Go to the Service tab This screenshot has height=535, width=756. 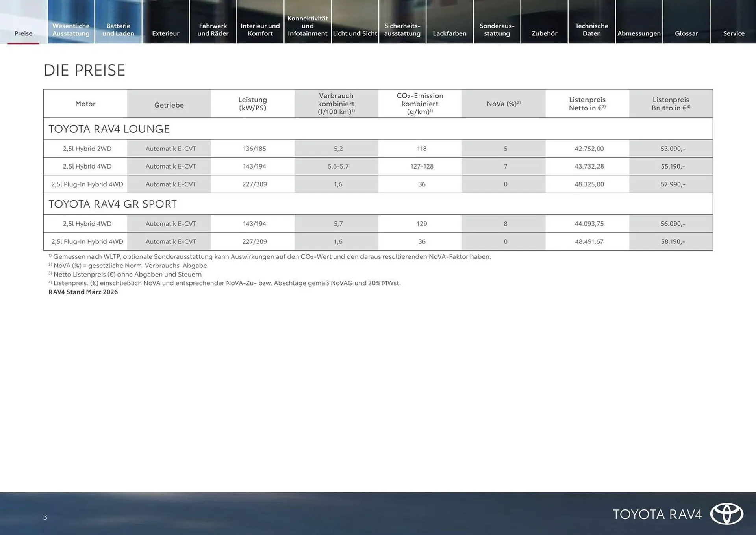click(x=734, y=33)
